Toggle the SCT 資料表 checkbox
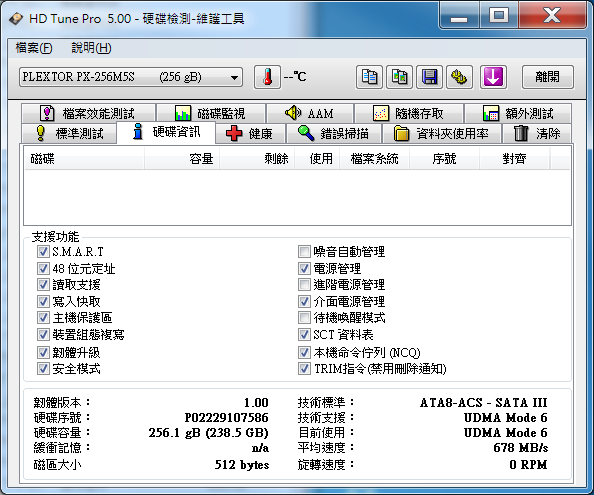Viewport: 594px width, 495px height. click(x=304, y=334)
